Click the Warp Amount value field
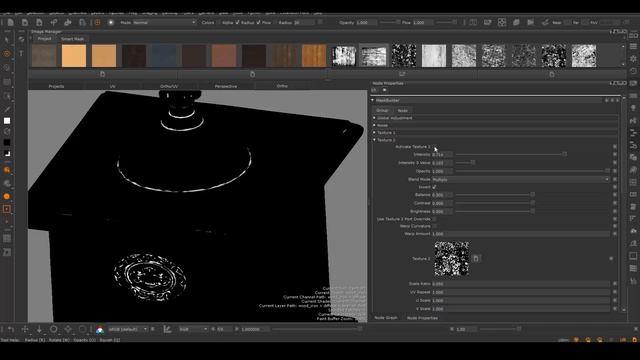This screenshot has width=640, height=360. click(x=520, y=234)
